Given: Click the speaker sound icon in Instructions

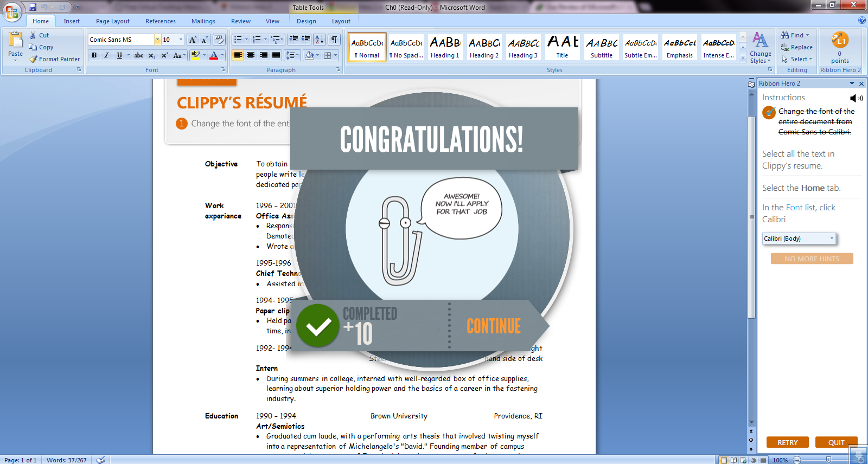Looking at the screenshot, I should click(x=856, y=98).
